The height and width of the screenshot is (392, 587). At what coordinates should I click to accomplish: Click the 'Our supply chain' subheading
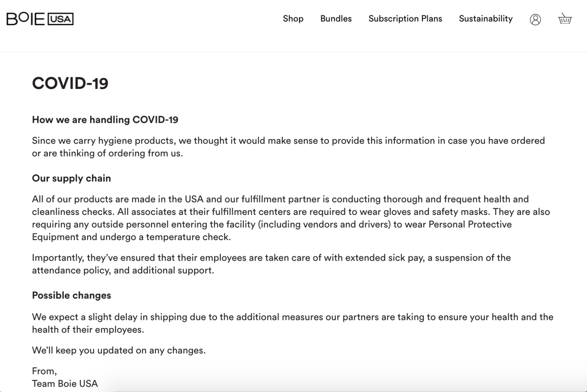[x=71, y=178]
